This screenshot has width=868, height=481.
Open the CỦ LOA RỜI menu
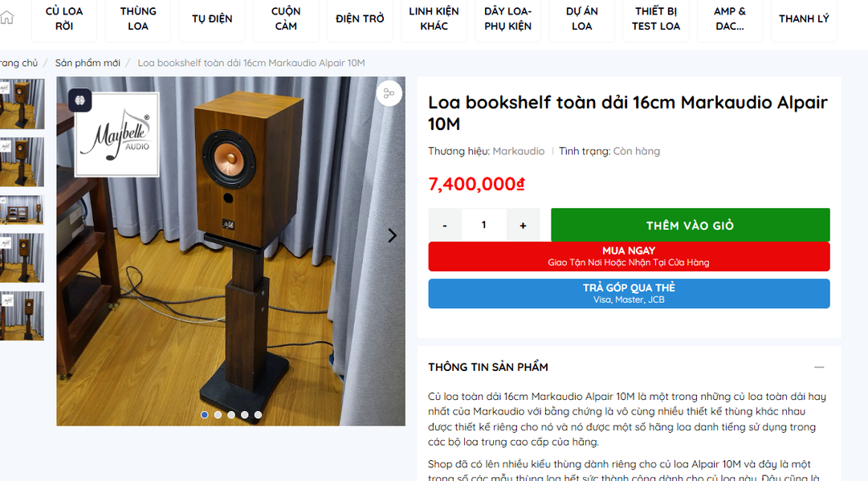tap(64, 18)
